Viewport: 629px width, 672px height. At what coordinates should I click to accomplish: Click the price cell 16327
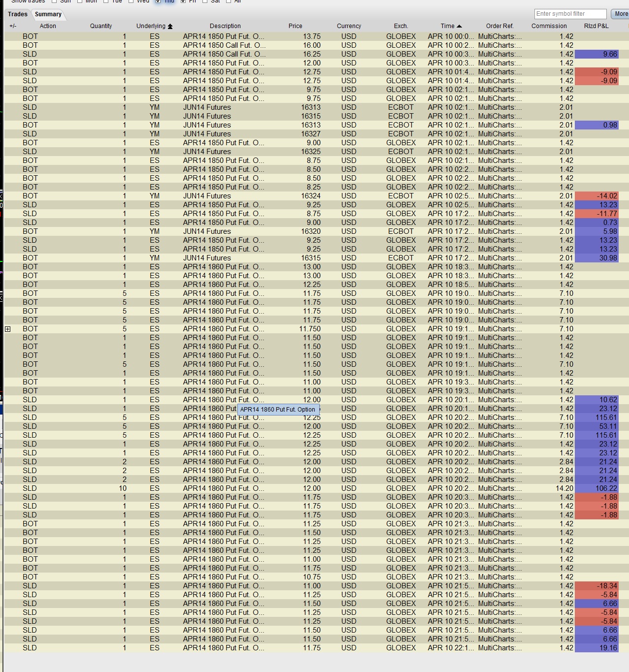point(311,134)
